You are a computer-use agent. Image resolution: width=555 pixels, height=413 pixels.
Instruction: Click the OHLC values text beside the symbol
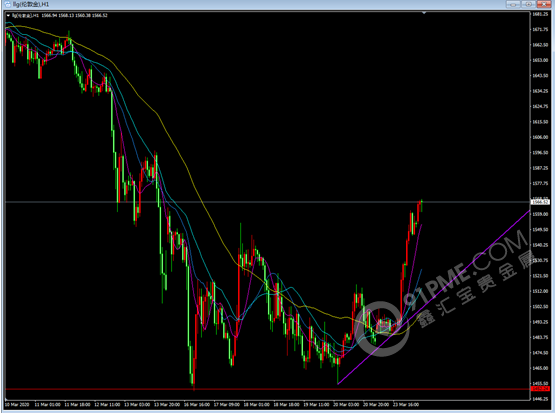point(74,16)
